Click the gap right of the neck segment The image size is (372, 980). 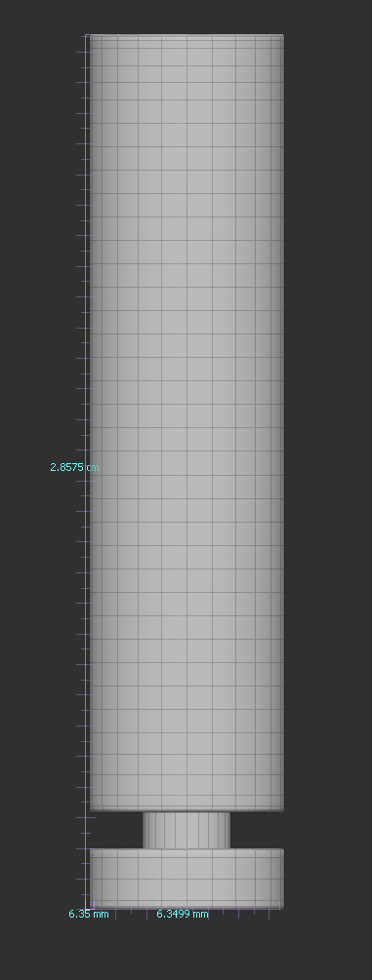[x=258, y=830]
